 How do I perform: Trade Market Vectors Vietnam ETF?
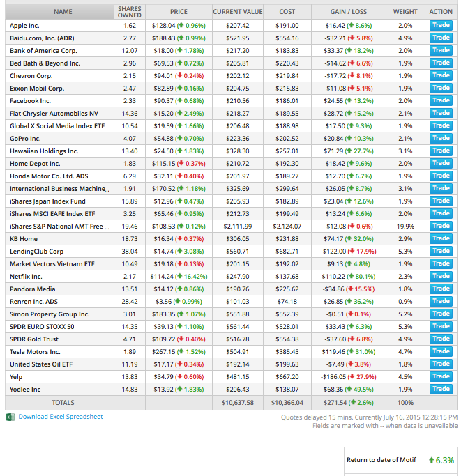(x=441, y=264)
